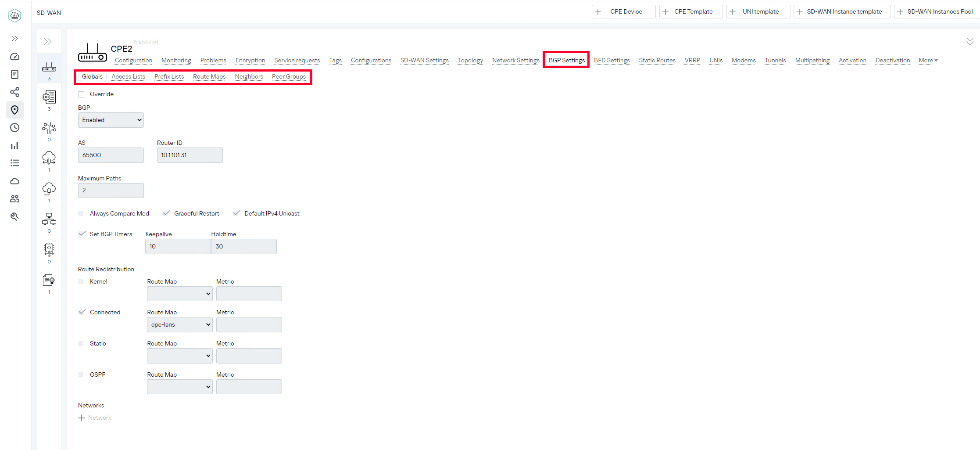The height and width of the screenshot is (450, 980).
Task: Open the wrench tools sidebar icon
Action: [14, 216]
